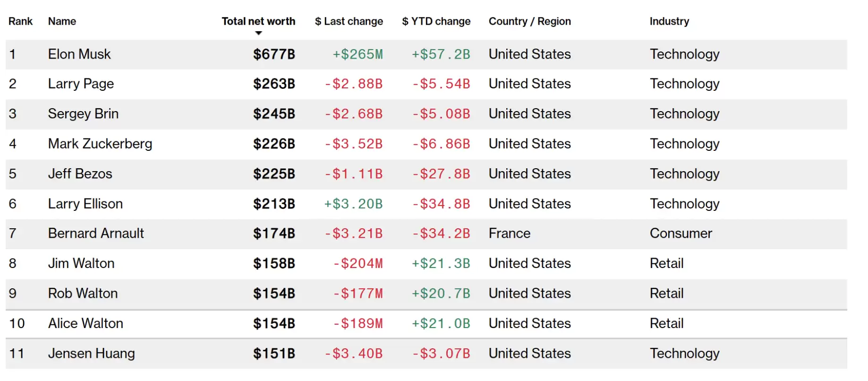This screenshot has height=381, width=868.
Task: Open Mark Zuckerberg's profile
Action: (x=100, y=144)
